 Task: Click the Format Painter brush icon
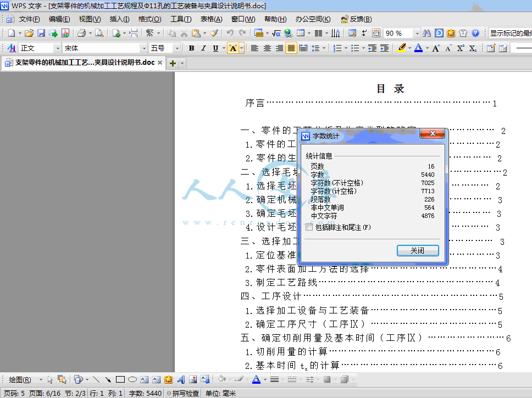[214, 33]
